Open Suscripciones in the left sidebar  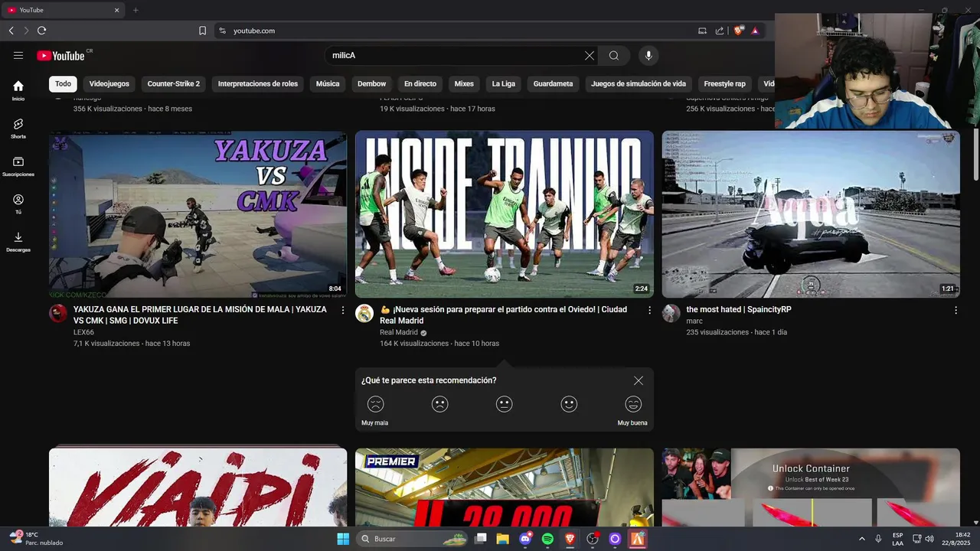click(18, 166)
